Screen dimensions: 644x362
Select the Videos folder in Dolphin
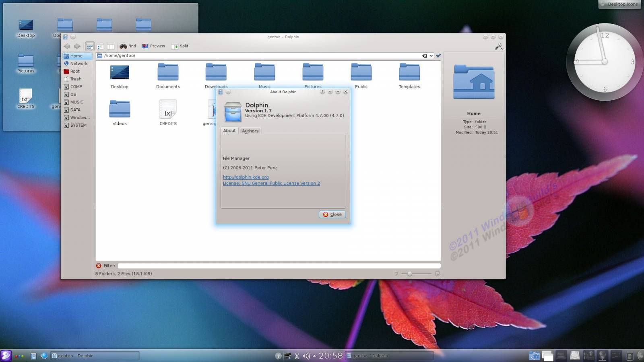[x=120, y=113]
